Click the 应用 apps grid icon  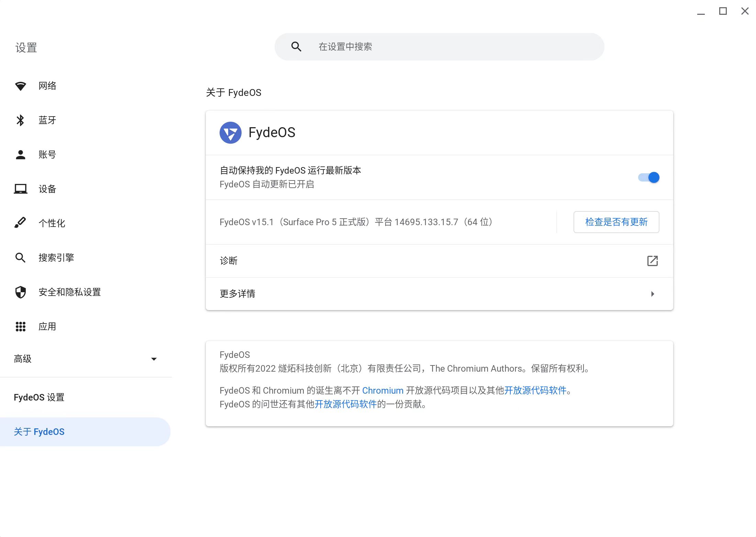tap(21, 326)
